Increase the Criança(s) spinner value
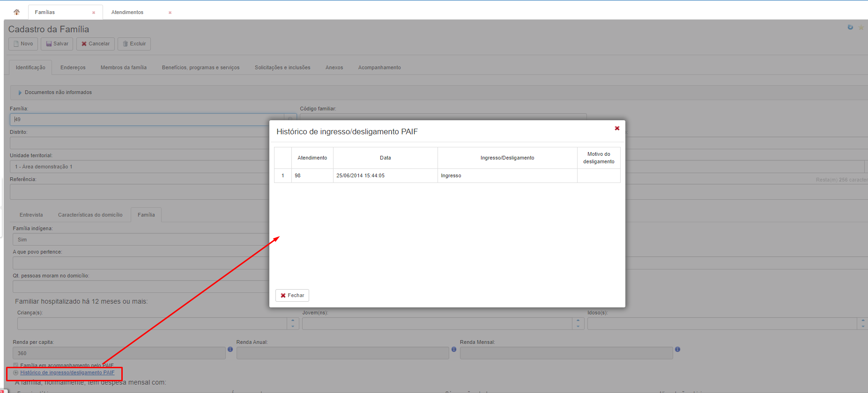The image size is (868, 393). tap(293, 320)
